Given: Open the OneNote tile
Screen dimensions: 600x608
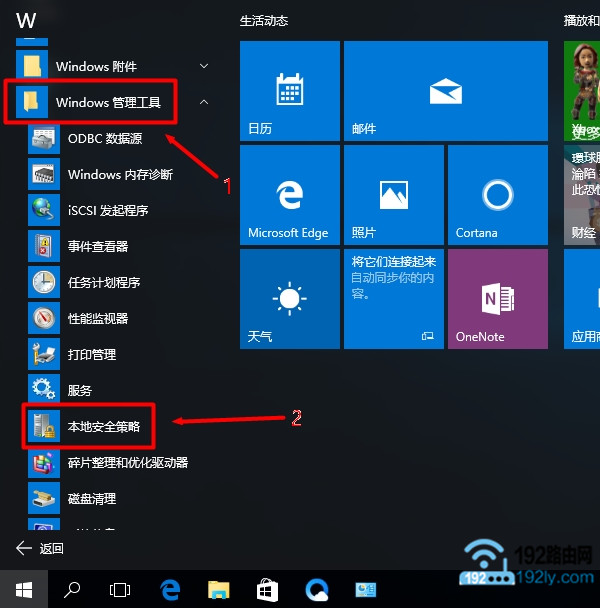Looking at the screenshot, I should [x=498, y=299].
